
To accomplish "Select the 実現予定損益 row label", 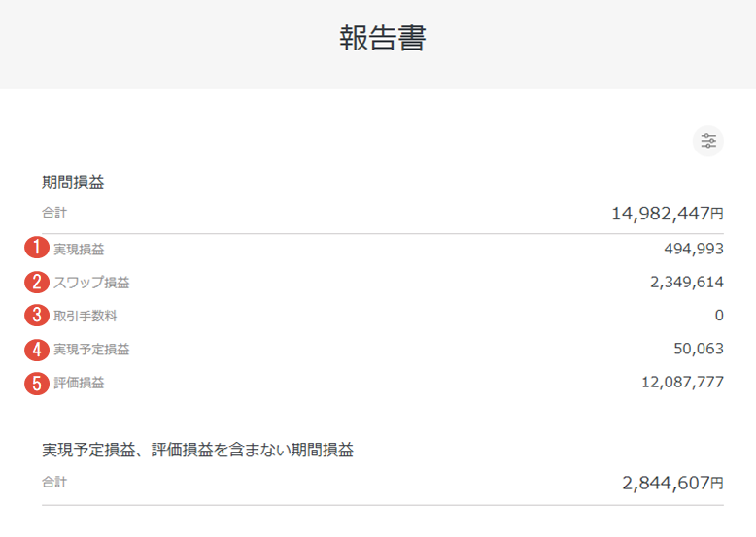I will click(x=91, y=350).
